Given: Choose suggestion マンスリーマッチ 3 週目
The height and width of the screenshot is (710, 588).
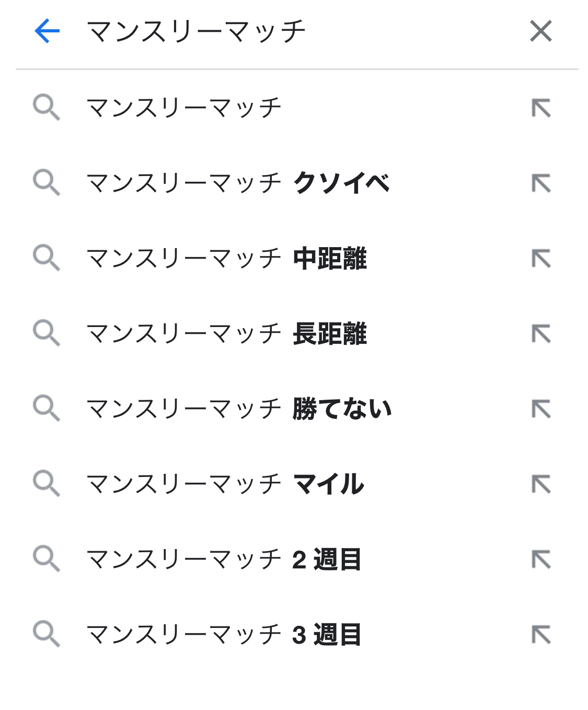Looking at the screenshot, I should coord(223,635).
